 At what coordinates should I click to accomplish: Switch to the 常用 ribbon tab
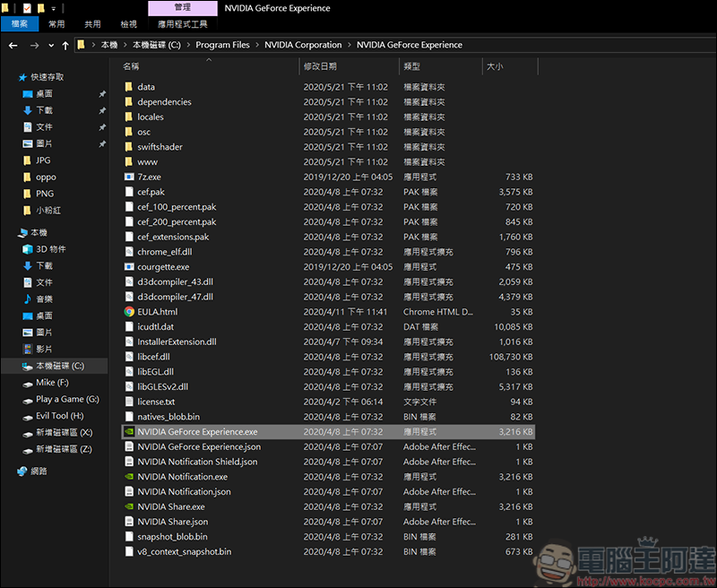click(56, 24)
